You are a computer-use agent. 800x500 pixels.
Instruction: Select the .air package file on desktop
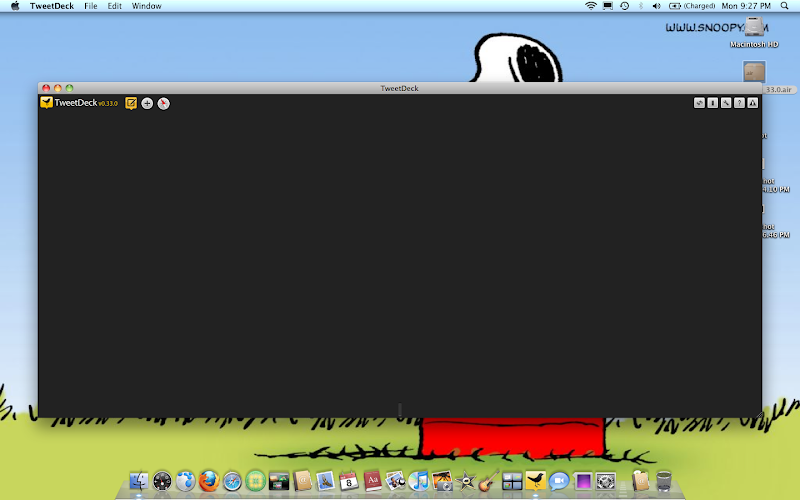[x=754, y=71]
